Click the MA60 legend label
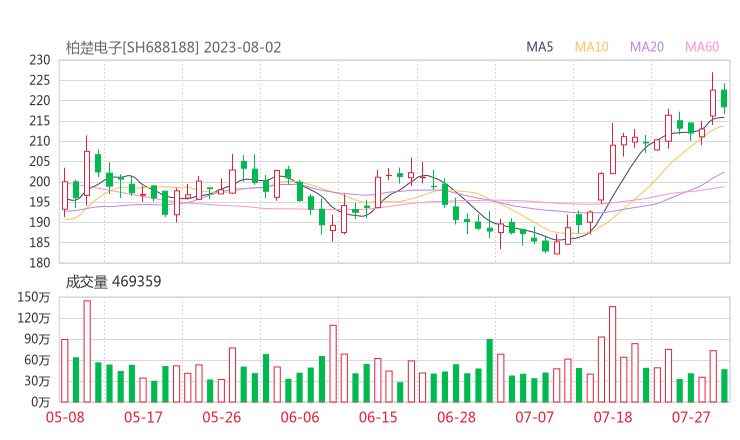The width and height of the screenshot is (740, 440). point(702,47)
